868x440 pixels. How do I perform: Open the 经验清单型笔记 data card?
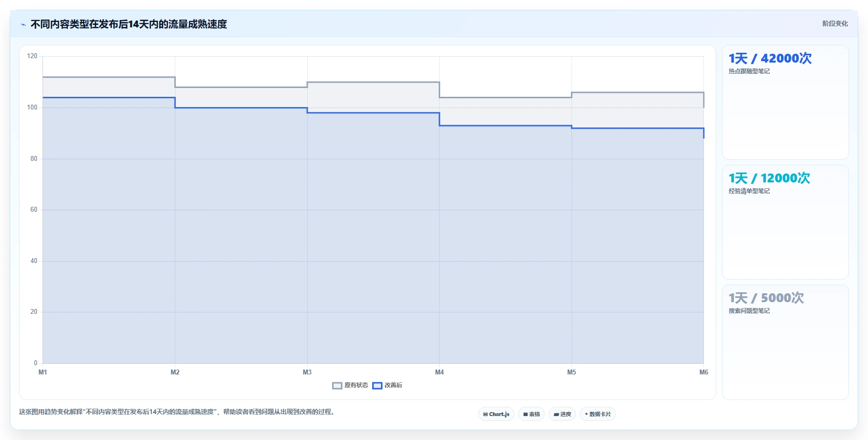(x=785, y=222)
